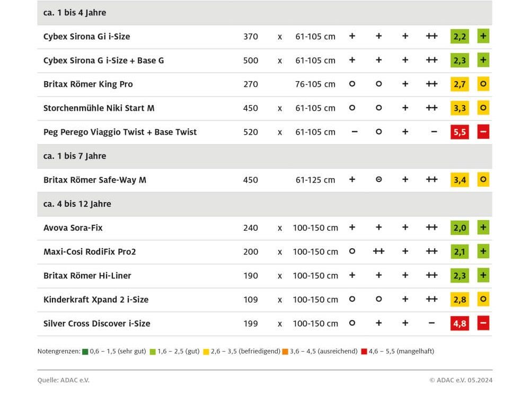Click the product name 'Silver Cross Discover i-Size'

[97, 323]
